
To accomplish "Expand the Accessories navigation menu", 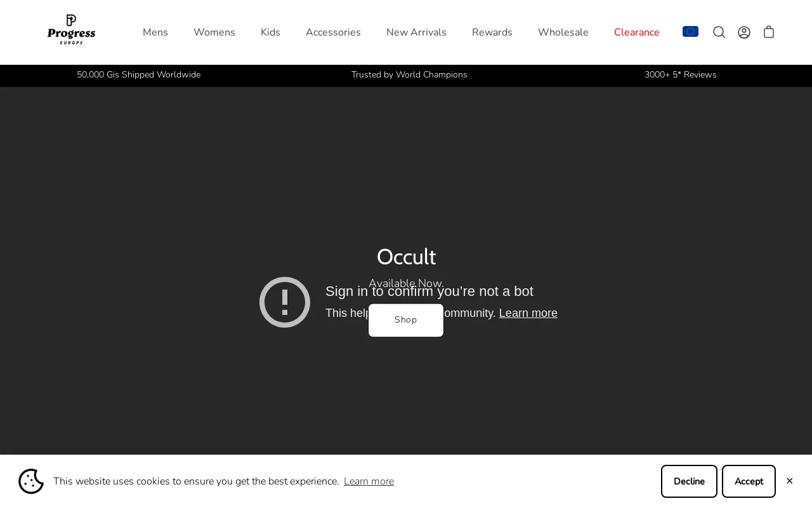I will (x=333, y=32).
